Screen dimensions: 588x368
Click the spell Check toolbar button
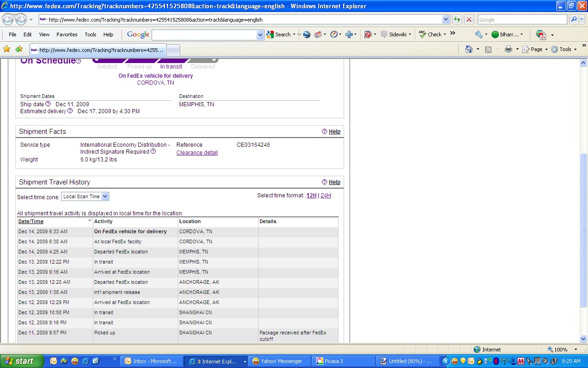[x=432, y=34]
